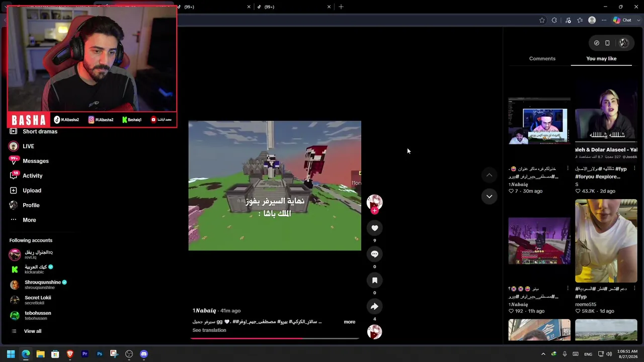
Task: Open a new browser tab
Action: coord(341,7)
